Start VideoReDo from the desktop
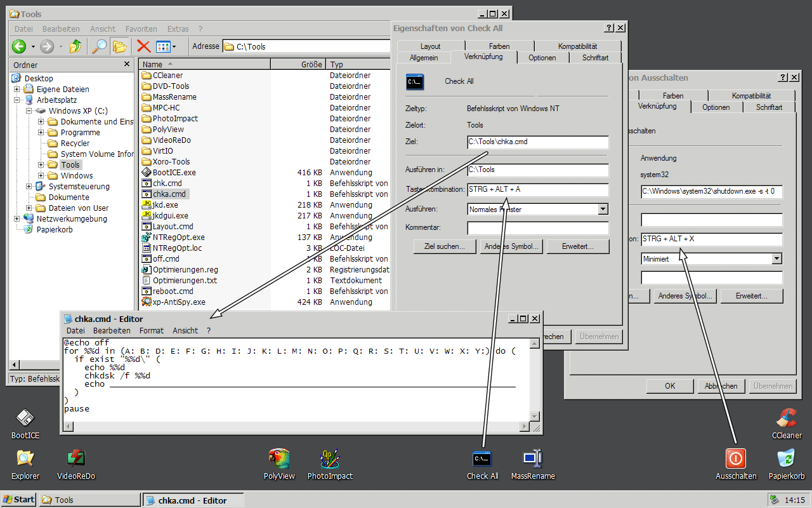This screenshot has width=812, height=508. click(x=76, y=458)
